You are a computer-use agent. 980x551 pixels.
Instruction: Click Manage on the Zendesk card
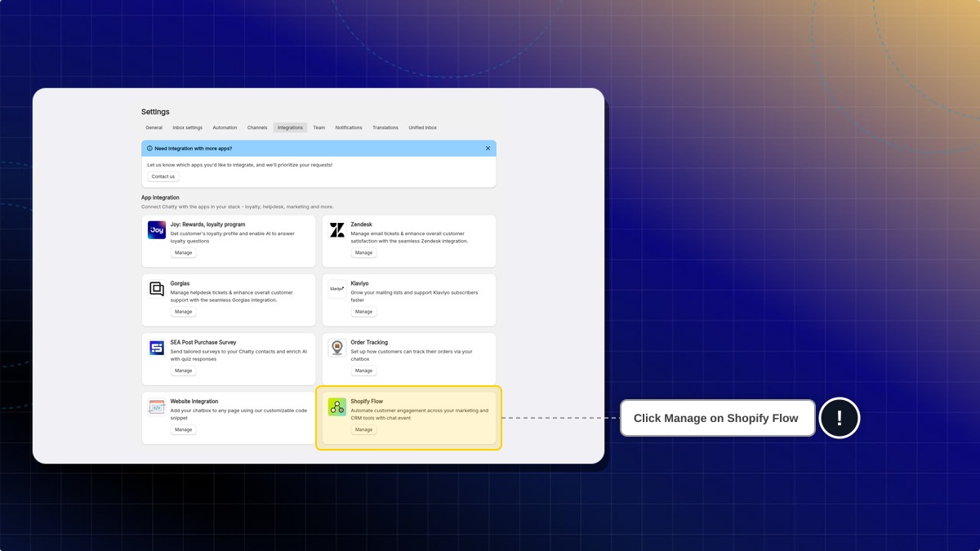click(x=364, y=253)
